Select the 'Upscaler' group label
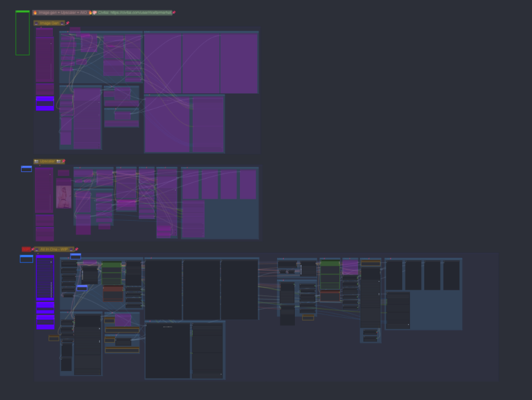 tap(48, 161)
